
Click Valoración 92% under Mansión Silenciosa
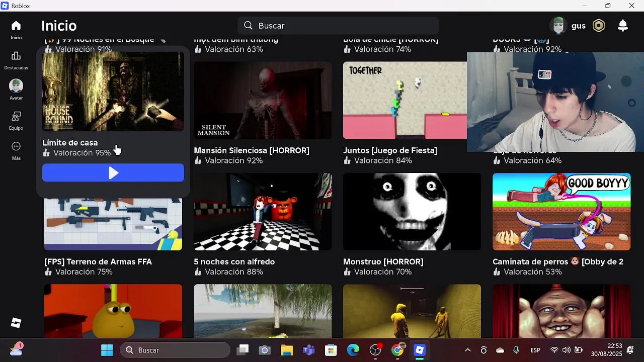point(234,161)
